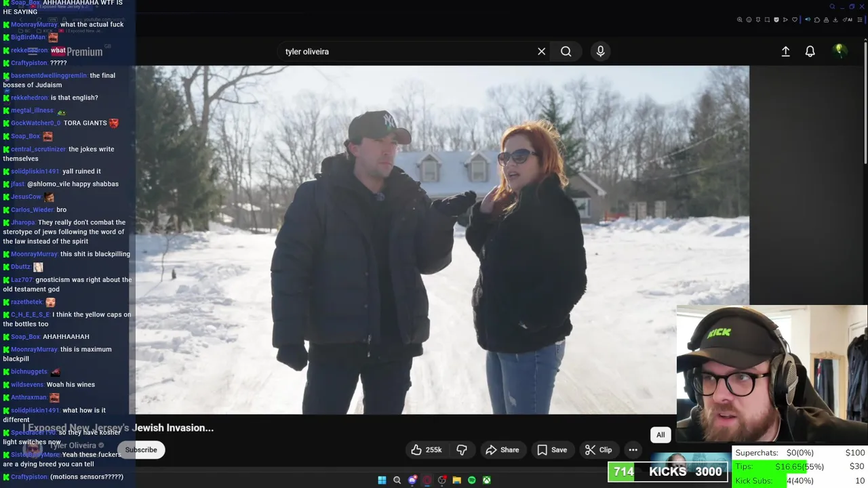Open the zoom icon in browser toolbar

(739, 20)
